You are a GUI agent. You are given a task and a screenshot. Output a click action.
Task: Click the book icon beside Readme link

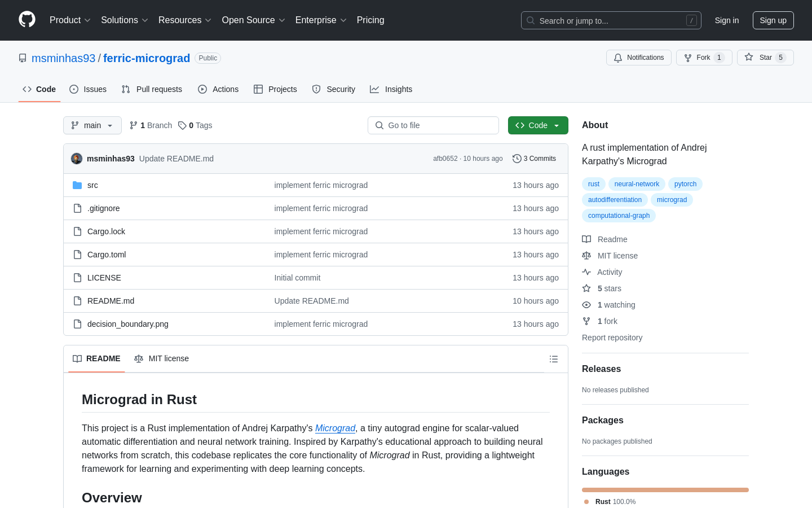[586, 239]
